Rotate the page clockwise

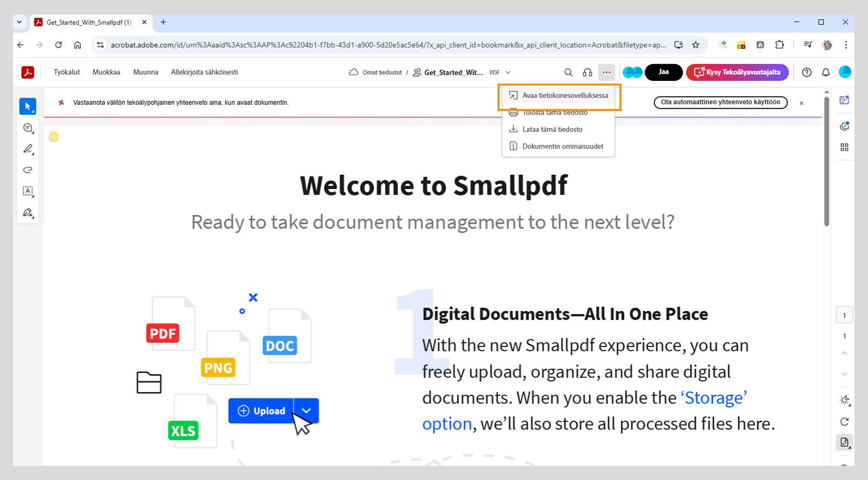844,421
